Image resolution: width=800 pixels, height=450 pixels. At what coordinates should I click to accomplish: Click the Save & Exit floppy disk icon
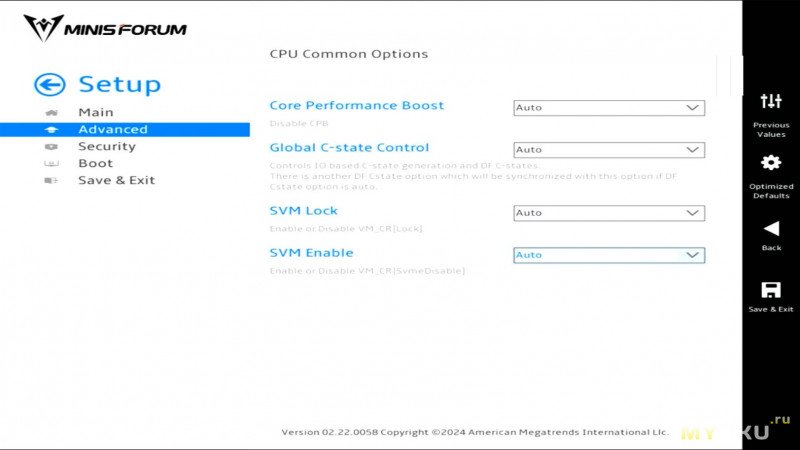pyautogui.click(x=771, y=290)
